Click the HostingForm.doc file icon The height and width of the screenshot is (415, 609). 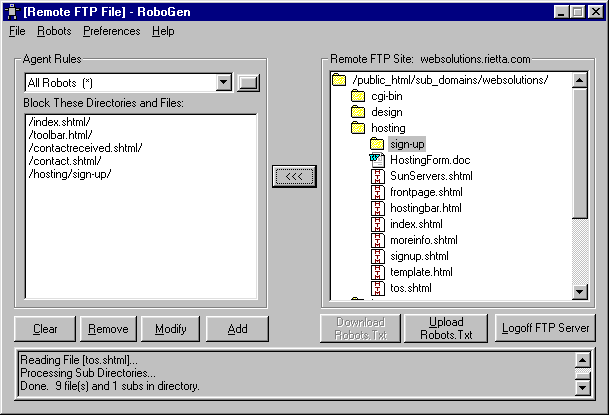tap(377, 160)
